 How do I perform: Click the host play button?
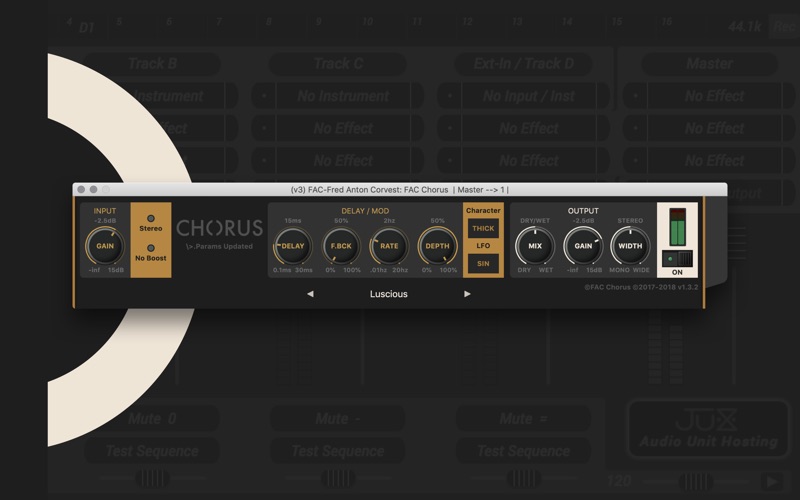[772, 481]
